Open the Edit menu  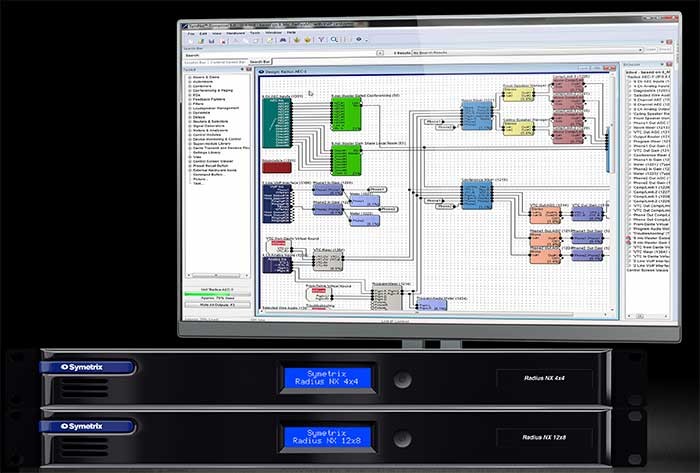click(203, 33)
